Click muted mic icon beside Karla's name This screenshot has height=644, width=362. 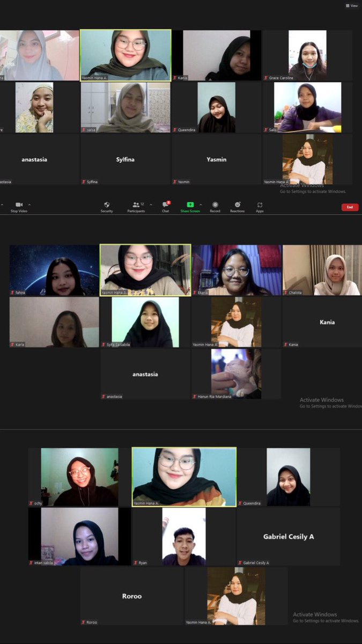[12, 345]
